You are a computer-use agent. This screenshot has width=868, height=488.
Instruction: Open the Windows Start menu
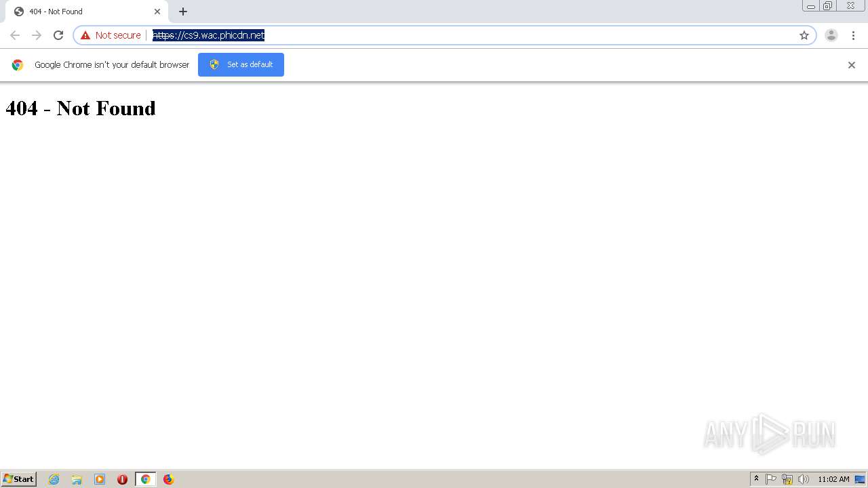click(19, 479)
